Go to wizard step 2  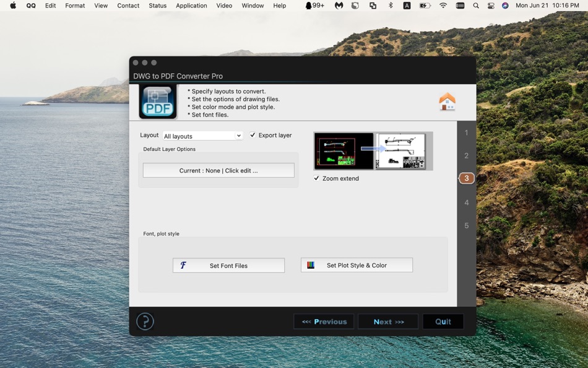coord(467,156)
